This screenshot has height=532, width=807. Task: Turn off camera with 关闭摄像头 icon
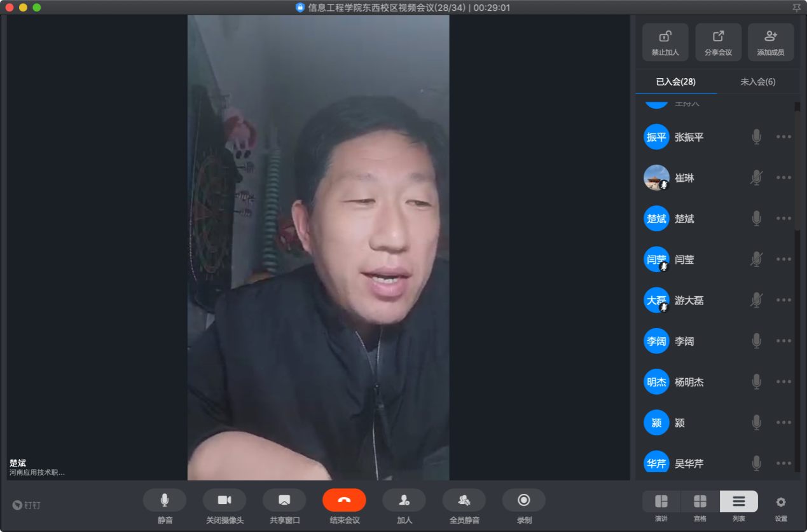[x=224, y=500]
